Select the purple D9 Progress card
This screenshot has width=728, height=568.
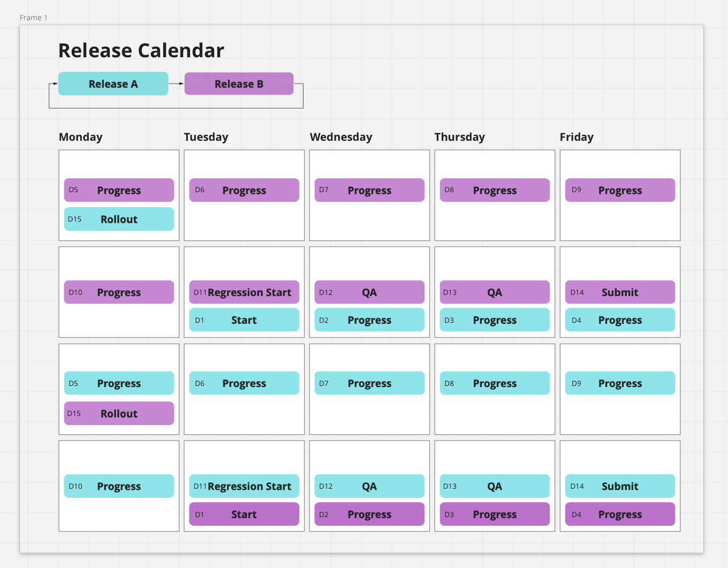[620, 190]
